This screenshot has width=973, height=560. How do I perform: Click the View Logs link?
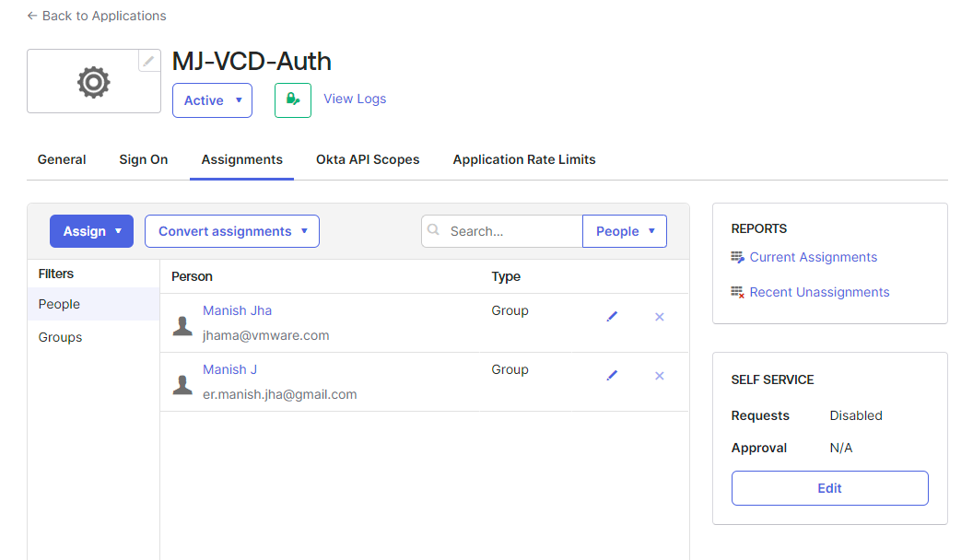[355, 99]
